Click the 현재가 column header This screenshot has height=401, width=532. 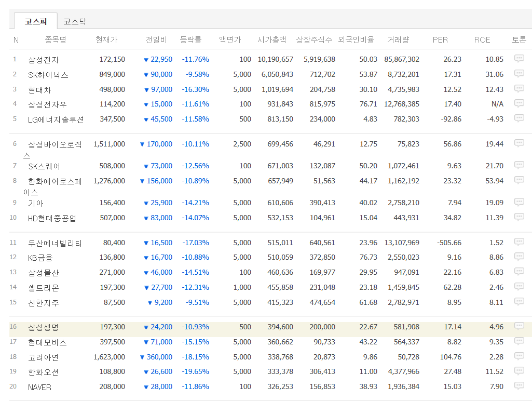(106, 39)
